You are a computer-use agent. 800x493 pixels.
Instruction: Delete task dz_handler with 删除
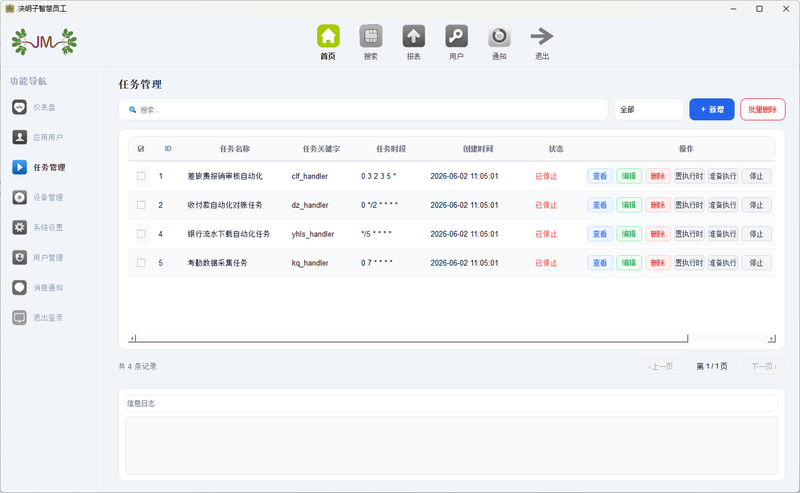[658, 205]
